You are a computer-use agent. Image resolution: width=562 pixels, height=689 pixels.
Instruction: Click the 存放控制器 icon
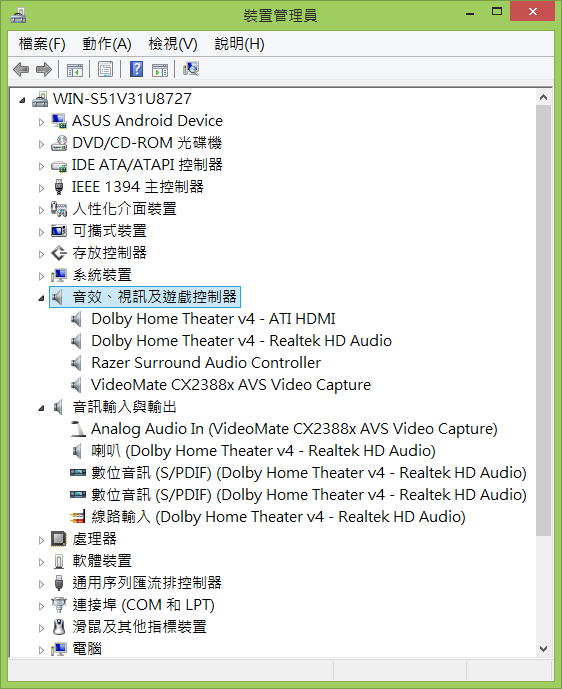click(x=59, y=253)
